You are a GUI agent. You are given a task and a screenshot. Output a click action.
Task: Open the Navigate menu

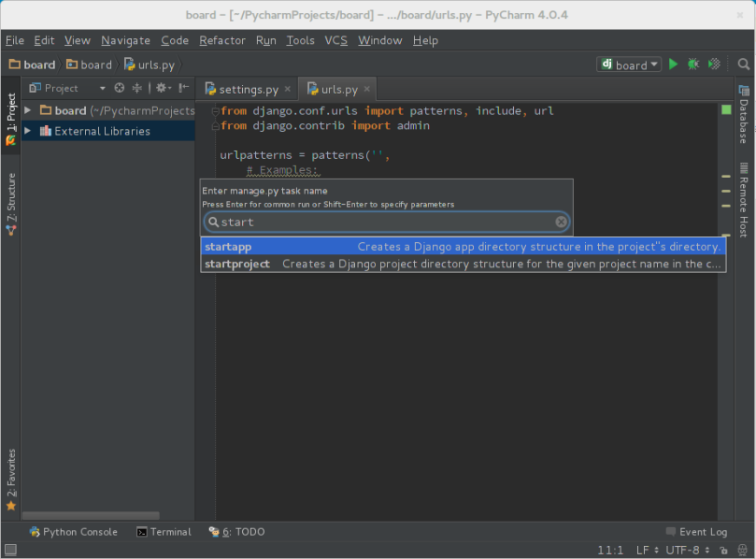[x=125, y=40]
